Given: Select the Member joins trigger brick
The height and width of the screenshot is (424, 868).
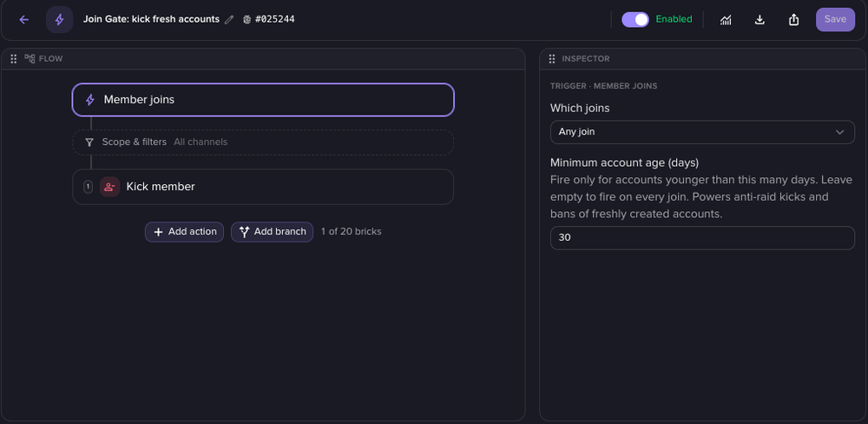Looking at the screenshot, I should 263,100.
